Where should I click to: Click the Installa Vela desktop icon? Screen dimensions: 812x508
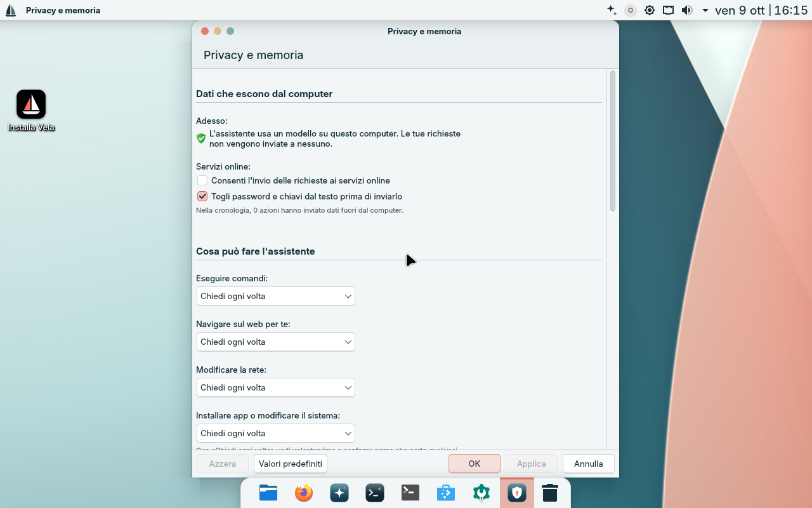[31, 110]
